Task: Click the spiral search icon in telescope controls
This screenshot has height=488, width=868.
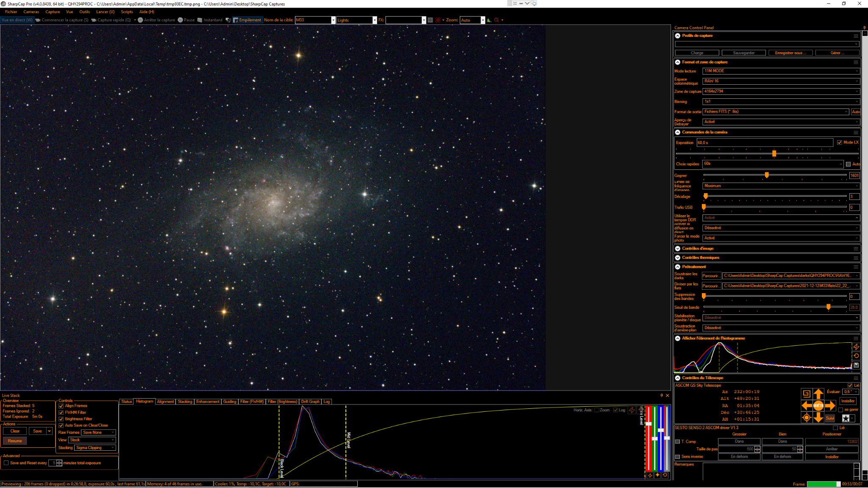Action: pos(806,394)
